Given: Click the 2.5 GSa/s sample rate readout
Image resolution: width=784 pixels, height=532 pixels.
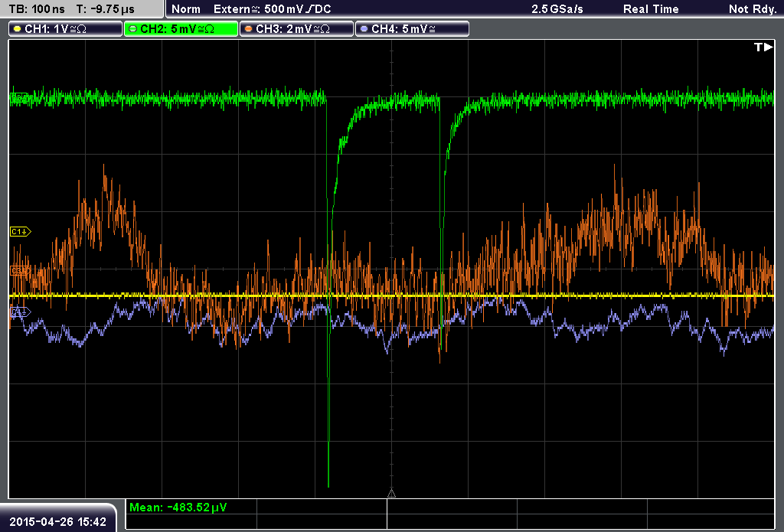Looking at the screenshot, I should (557, 9).
